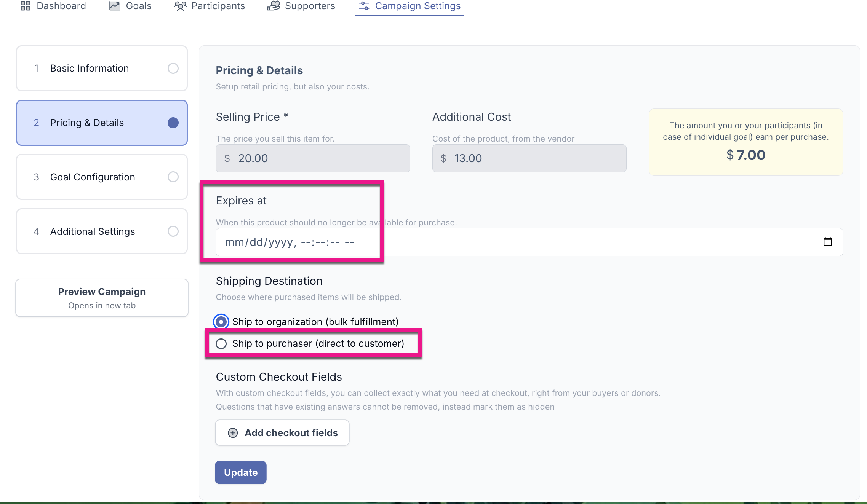Click the Participants people icon
The image size is (867, 504).
point(181,6)
